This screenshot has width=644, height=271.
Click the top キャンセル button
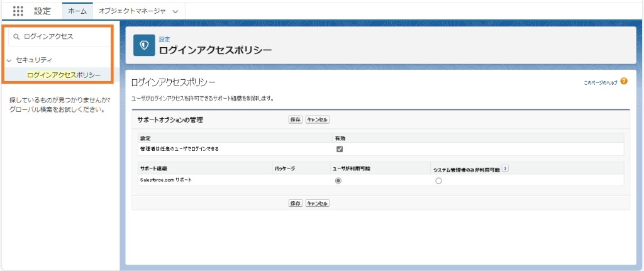point(318,119)
